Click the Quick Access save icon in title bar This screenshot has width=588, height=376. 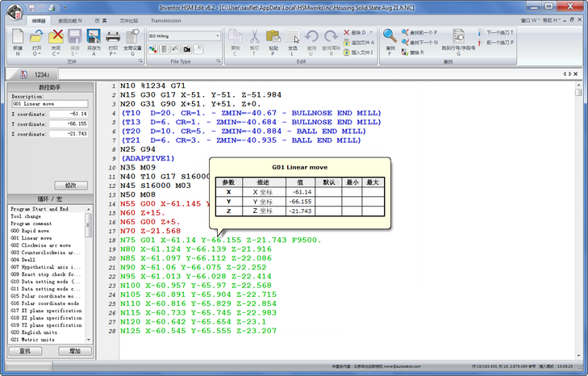pos(32,7)
